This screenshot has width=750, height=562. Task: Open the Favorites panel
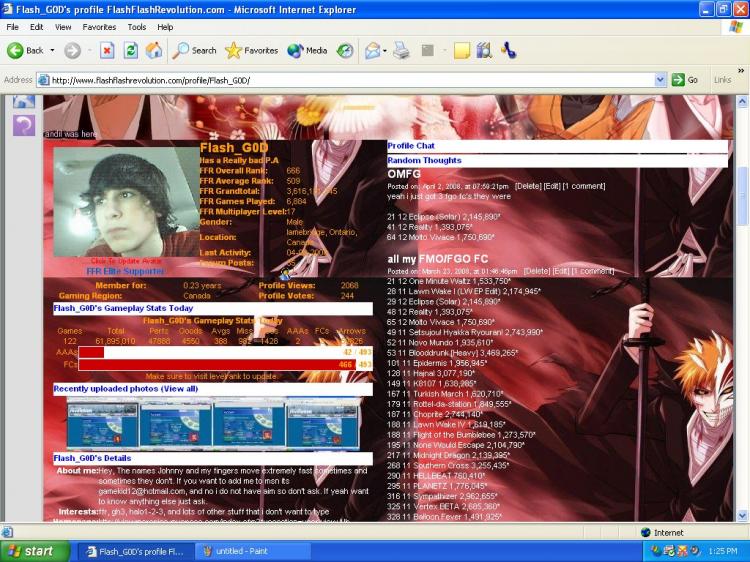point(252,50)
